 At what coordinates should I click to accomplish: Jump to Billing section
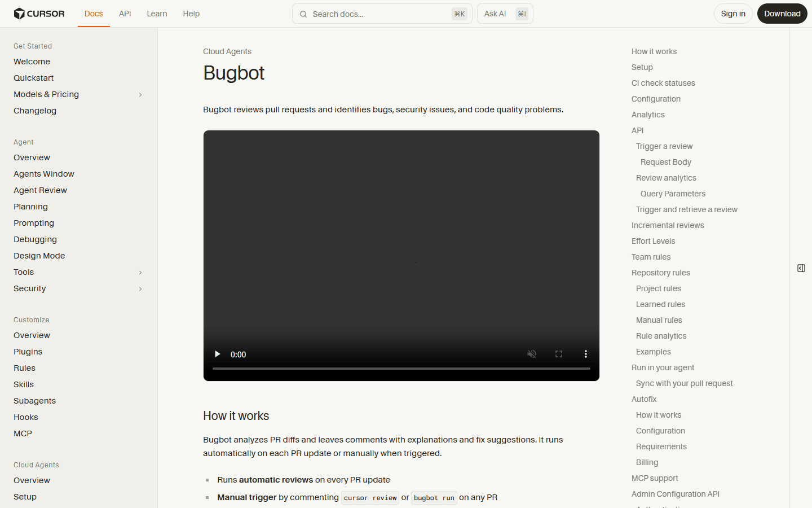[x=647, y=462]
